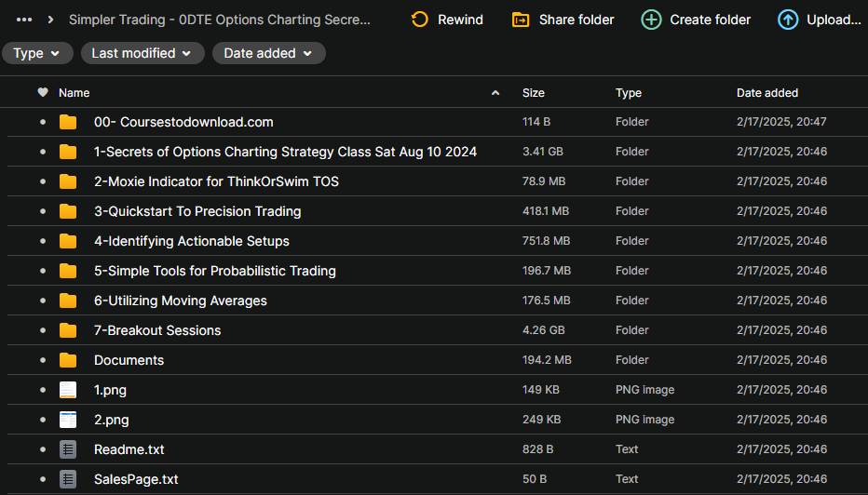Click the 50 B size cell
The height and width of the screenshot is (495, 868).
click(535, 479)
